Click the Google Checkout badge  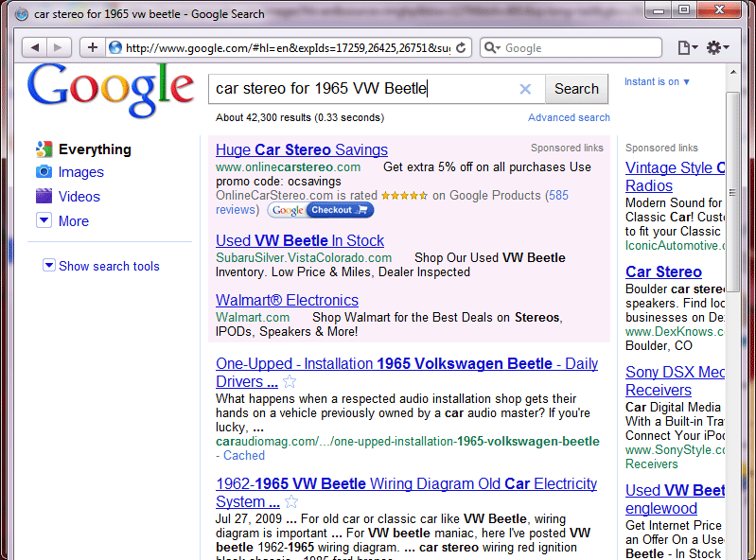pyautogui.click(x=321, y=210)
